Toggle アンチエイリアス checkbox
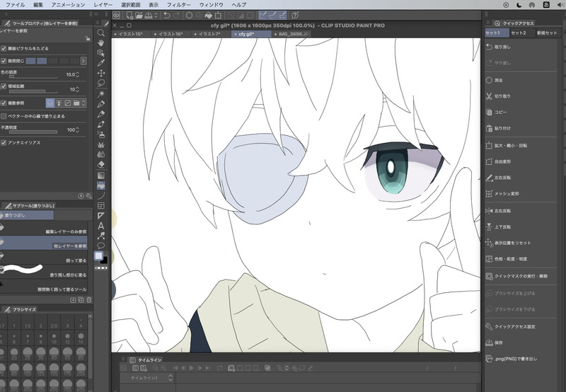The height and width of the screenshot is (392, 566). [4, 143]
